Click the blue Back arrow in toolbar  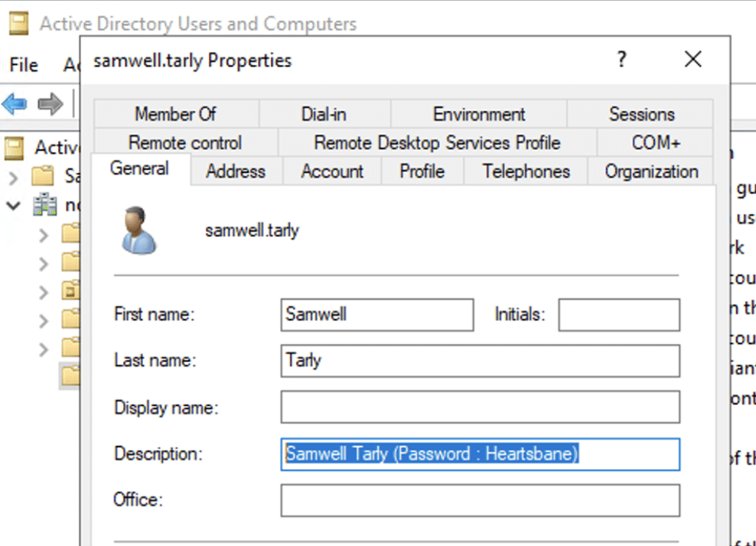click(x=15, y=103)
